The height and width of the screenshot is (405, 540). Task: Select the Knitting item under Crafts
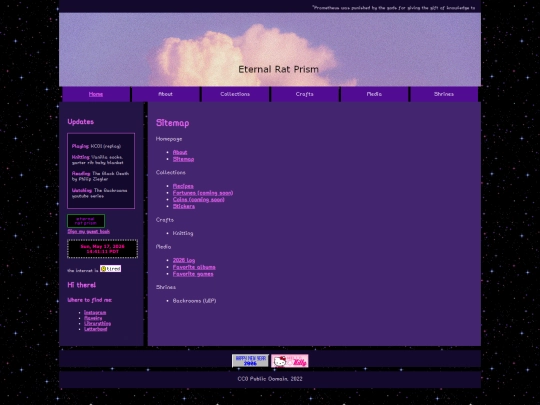point(183,233)
